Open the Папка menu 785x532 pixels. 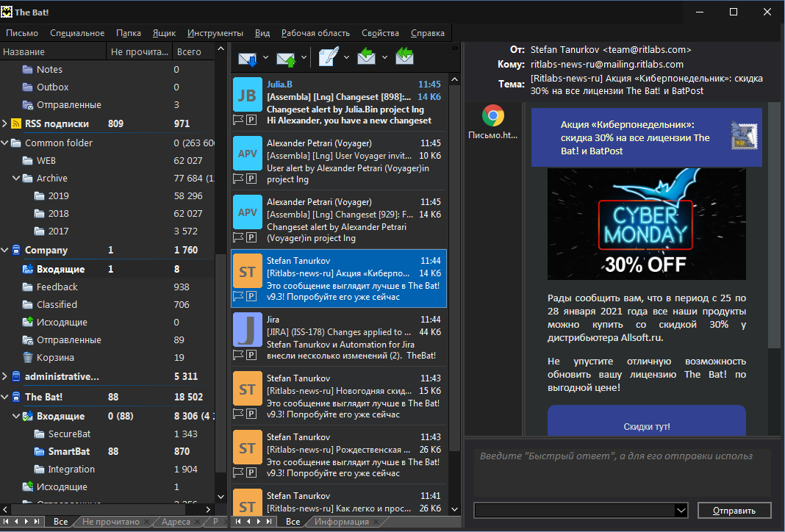129,33
